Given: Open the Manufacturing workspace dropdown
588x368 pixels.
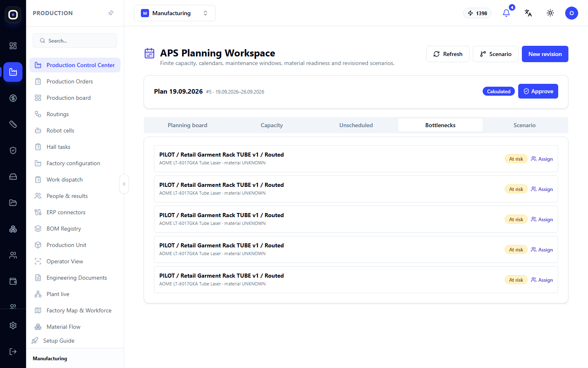Looking at the screenshot, I should point(175,13).
